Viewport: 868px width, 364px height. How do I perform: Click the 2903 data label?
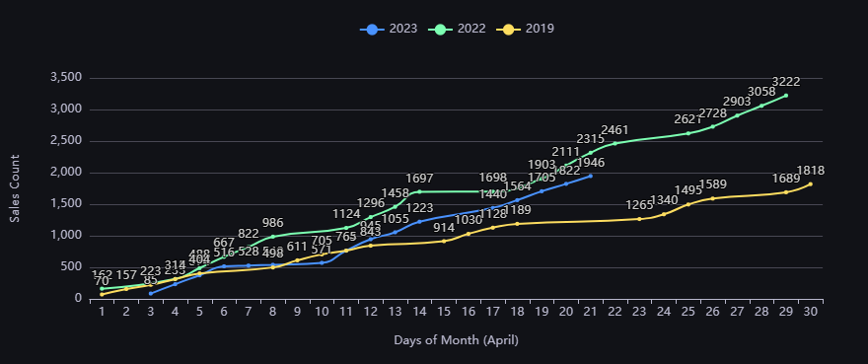click(737, 102)
